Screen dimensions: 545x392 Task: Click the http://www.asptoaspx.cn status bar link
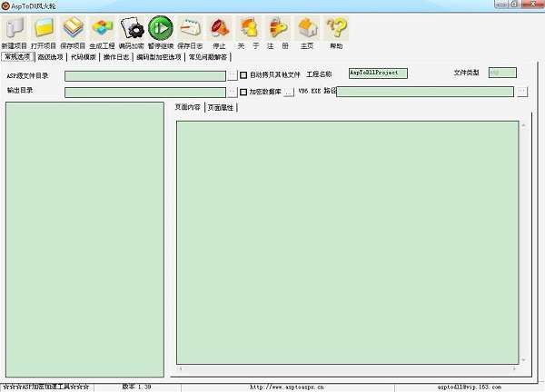287,387
